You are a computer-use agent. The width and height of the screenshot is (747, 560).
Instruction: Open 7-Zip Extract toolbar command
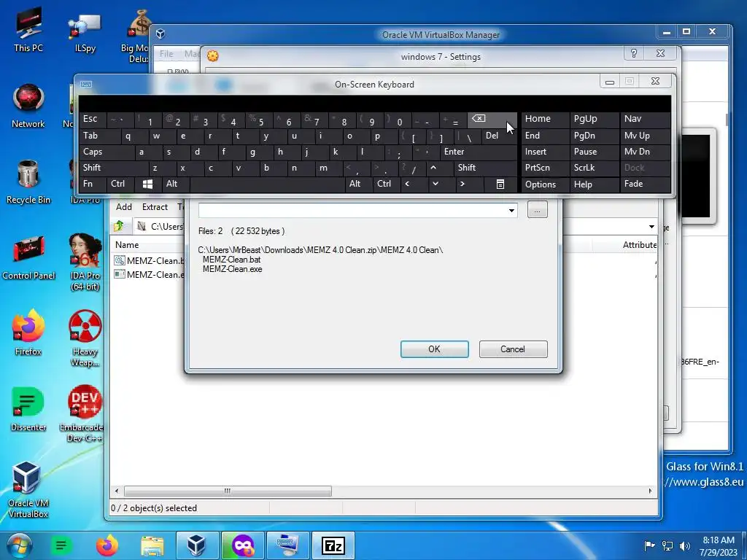pyautogui.click(x=155, y=207)
